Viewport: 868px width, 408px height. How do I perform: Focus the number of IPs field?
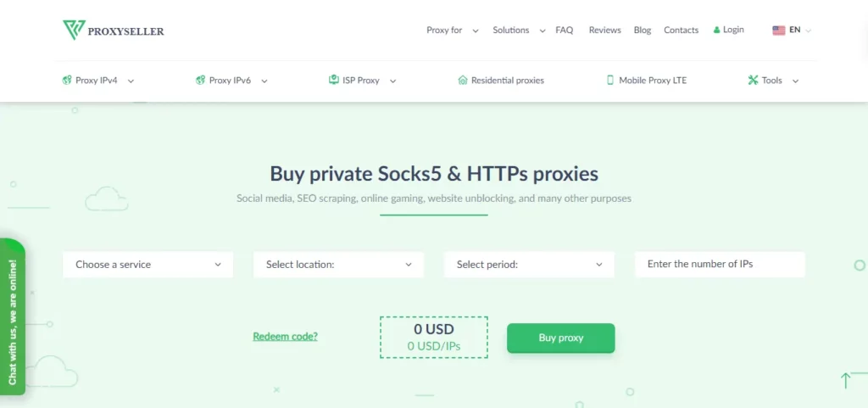click(x=720, y=265)
